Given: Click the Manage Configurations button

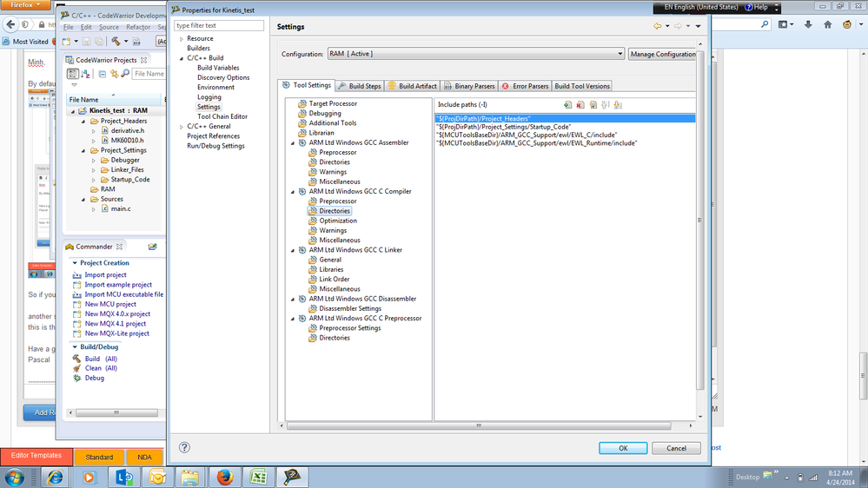Looking at the screenshot, I should (663, 54).
